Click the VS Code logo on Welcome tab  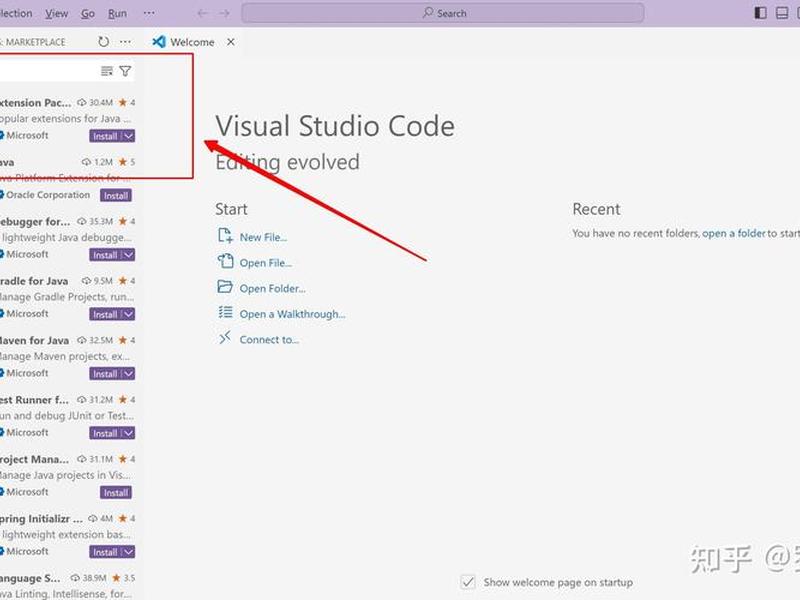click(x=159, y=42)
